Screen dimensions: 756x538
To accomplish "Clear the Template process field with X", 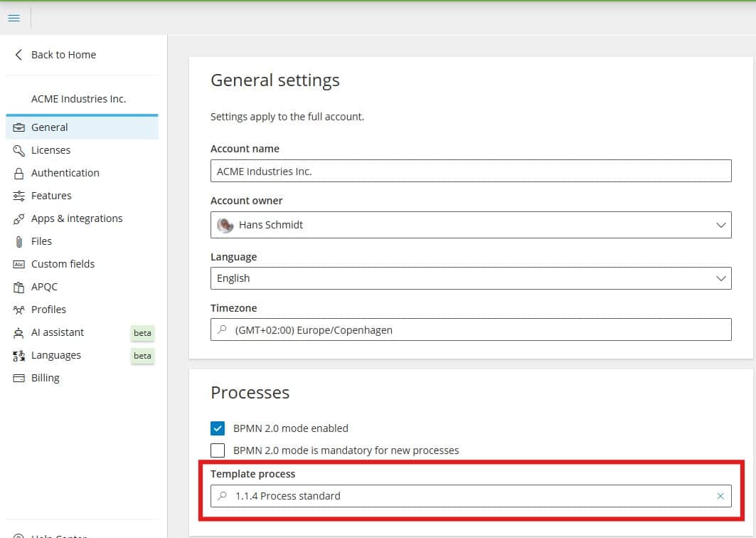I will [x=720, y=496].
